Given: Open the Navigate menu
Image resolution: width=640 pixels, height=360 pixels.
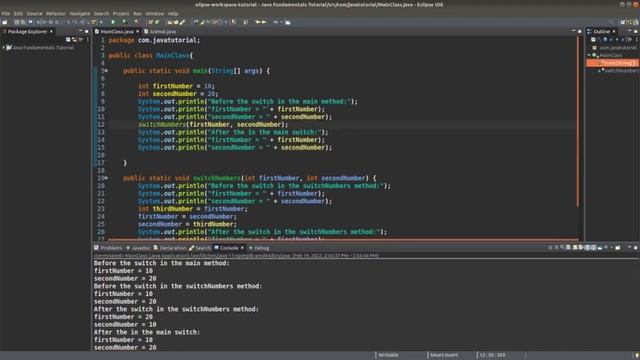Looking at the screenshot, I should [80, 13].
